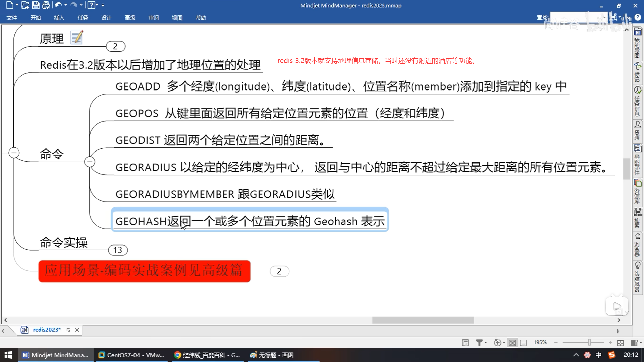Close the redis2023 document tab
The height and width of the screenshot is (362, 644).
pyautogui.click(x=77, y=330)
